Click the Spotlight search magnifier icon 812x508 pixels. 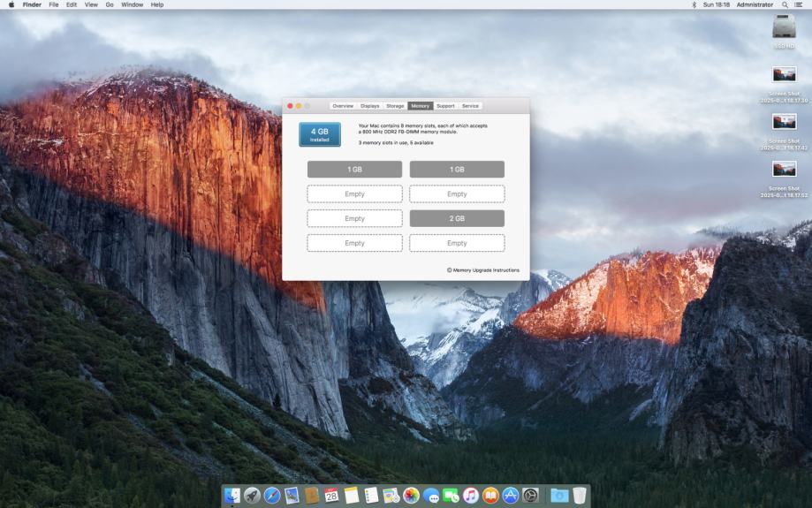pyautogui.click(x=785, y=4)
